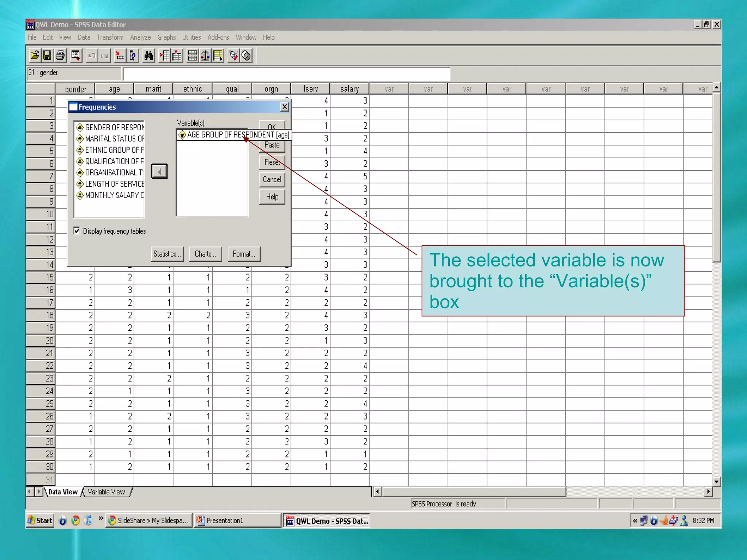
Task: Click the Cancel button in Frequencies
Action: [x=272, y=179]
